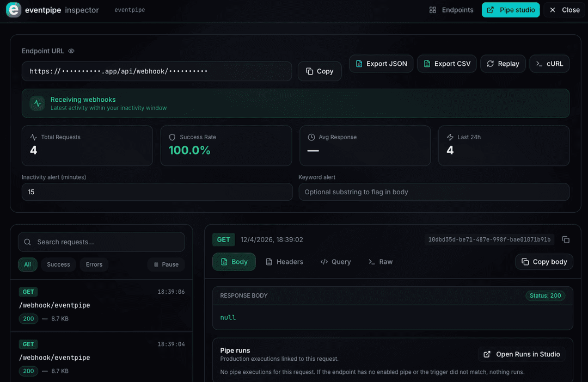The height and width of the screenshot is (382, 588).
Task: Click the eventpipe breadcrumb label
Action: click(130, 10)
